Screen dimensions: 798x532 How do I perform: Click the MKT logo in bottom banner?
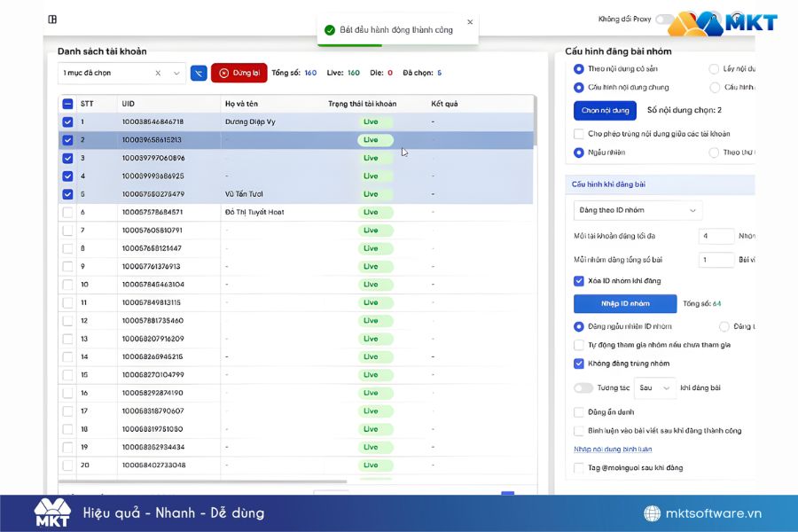point(52,513)
